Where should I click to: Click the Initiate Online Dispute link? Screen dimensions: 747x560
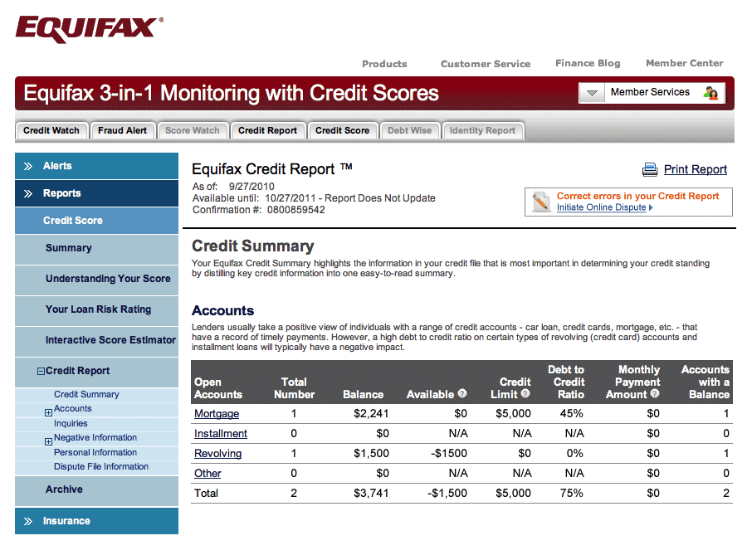tap(604, 207)
